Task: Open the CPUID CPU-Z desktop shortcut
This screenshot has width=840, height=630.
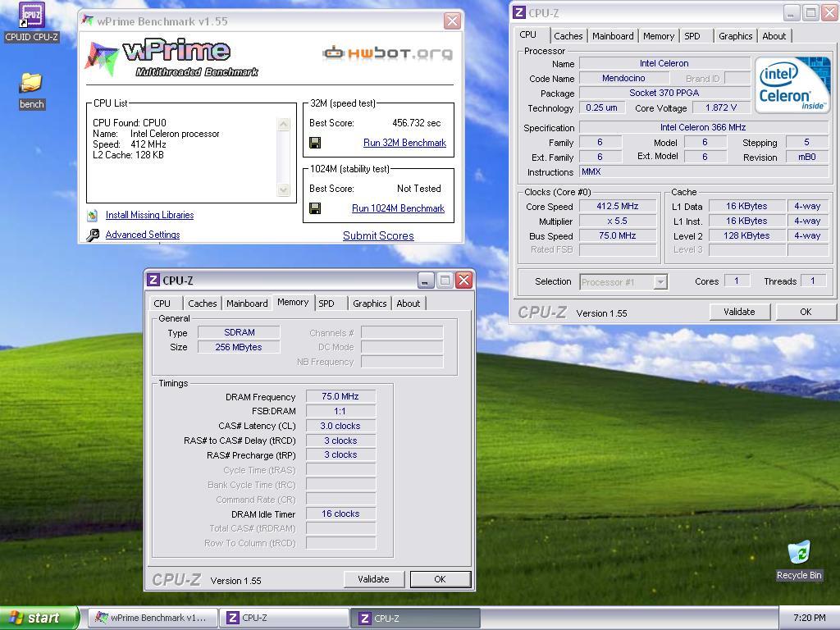Action: tap(32, 22)
